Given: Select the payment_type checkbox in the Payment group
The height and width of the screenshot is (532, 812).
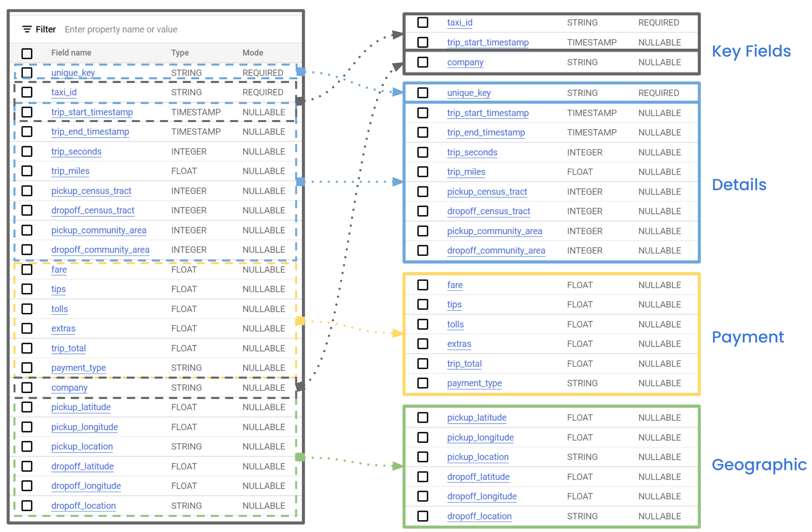Looking at the screenshot, I should pos(422,383).
